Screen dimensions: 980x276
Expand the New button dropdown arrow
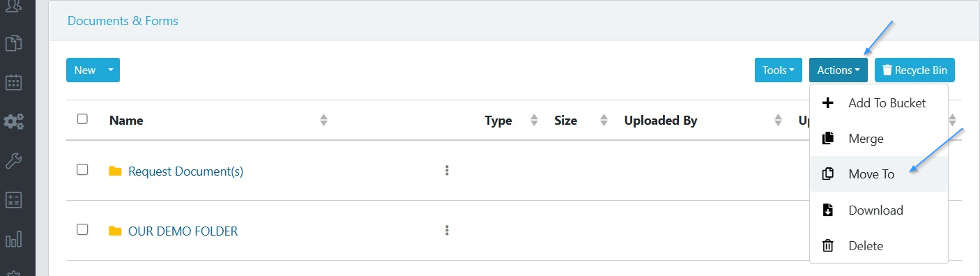point(111,70)
